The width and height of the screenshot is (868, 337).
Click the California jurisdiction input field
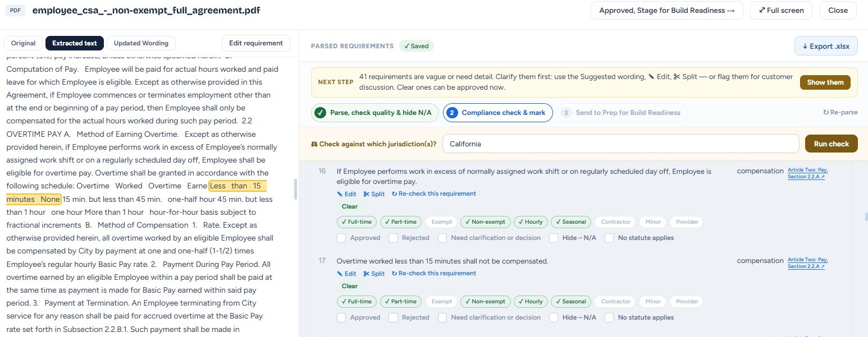(x=620, y=144)
